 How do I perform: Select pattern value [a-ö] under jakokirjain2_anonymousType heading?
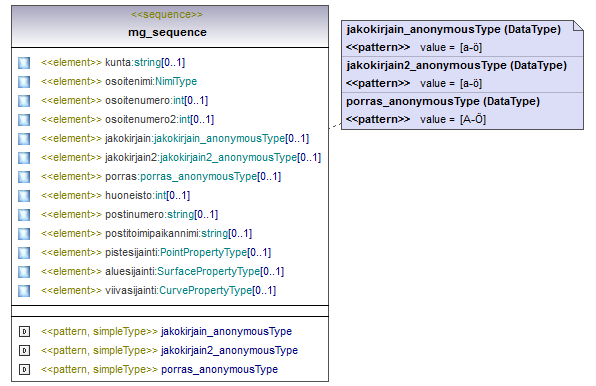(x=414, y=84)
